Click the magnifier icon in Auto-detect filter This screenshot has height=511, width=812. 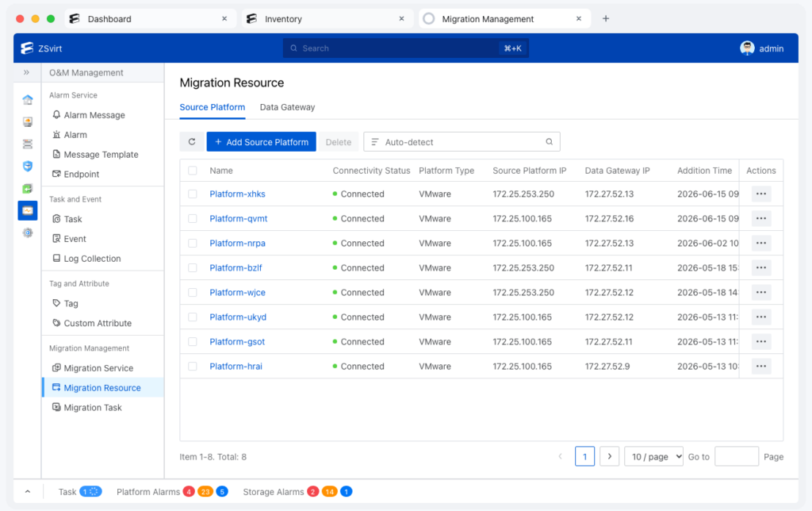click(549, 141)
